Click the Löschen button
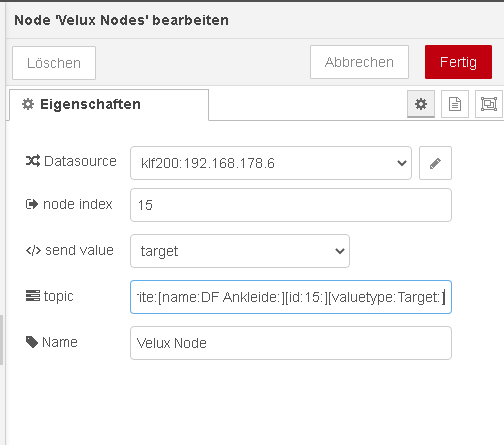Image resolution: width=504 pixels, height=445 pixels. (x=54, y=63)
